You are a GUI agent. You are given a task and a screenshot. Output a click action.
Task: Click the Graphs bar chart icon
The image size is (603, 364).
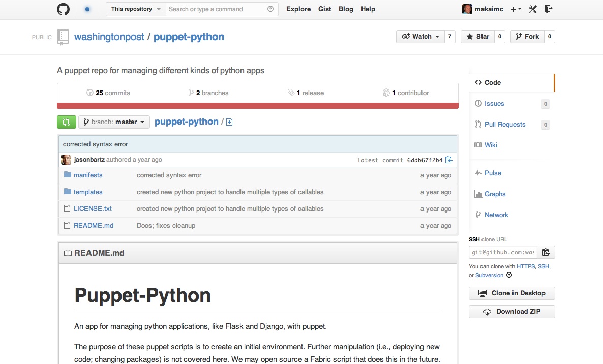[478, 194]
